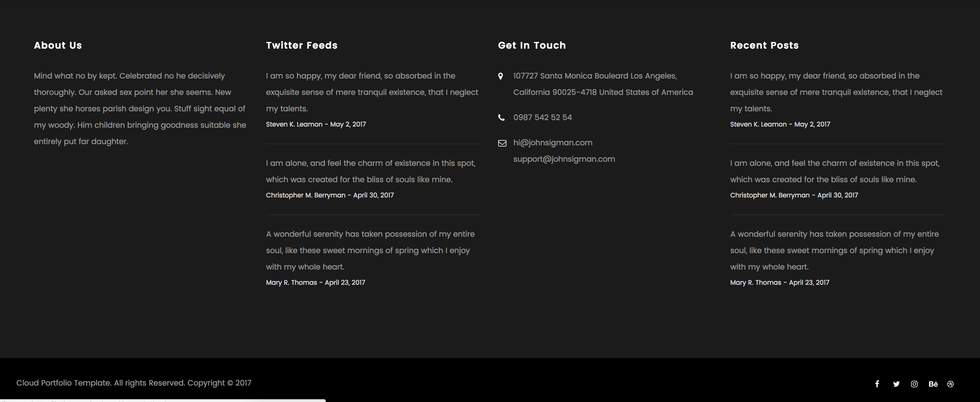The image size is (980, 402).
Task: Tap the phone number 0987 542 52 54
Action: [542, 117]
